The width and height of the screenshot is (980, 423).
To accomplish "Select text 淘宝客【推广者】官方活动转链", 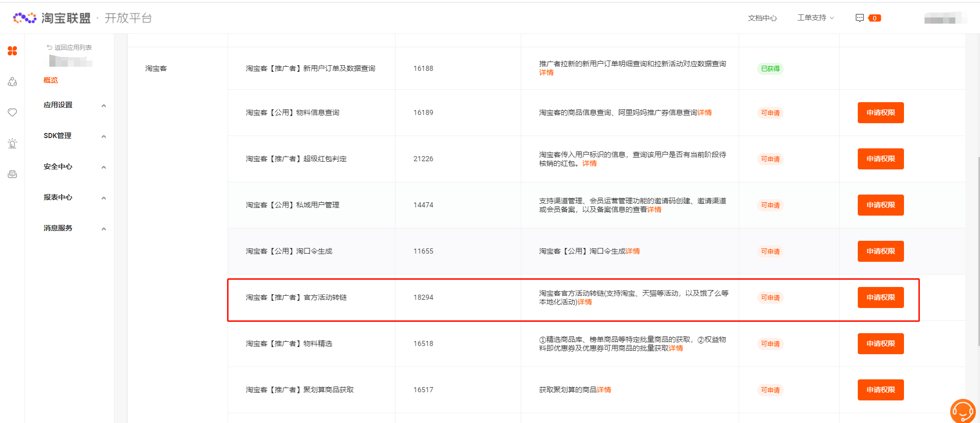I will coord(296,297).
